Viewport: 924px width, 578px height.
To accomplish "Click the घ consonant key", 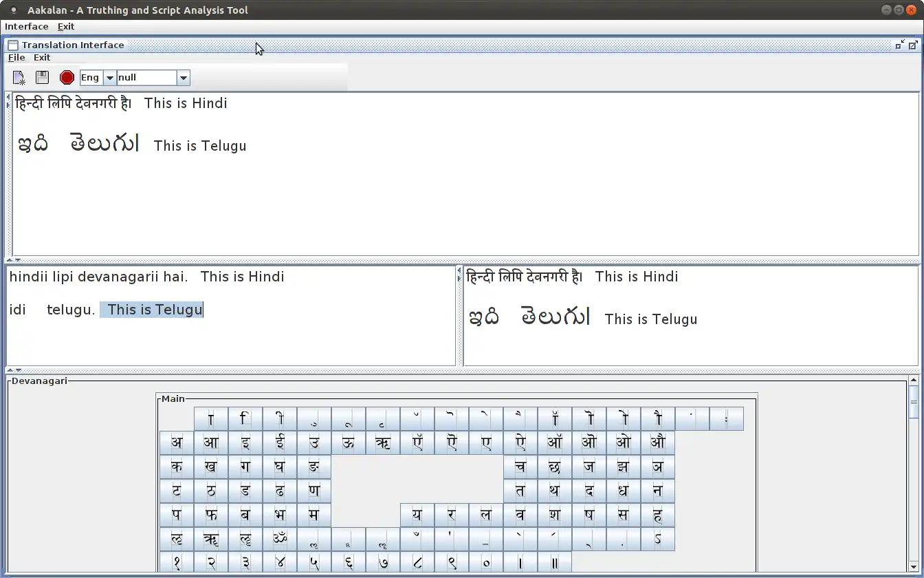I will click(280, 467).
